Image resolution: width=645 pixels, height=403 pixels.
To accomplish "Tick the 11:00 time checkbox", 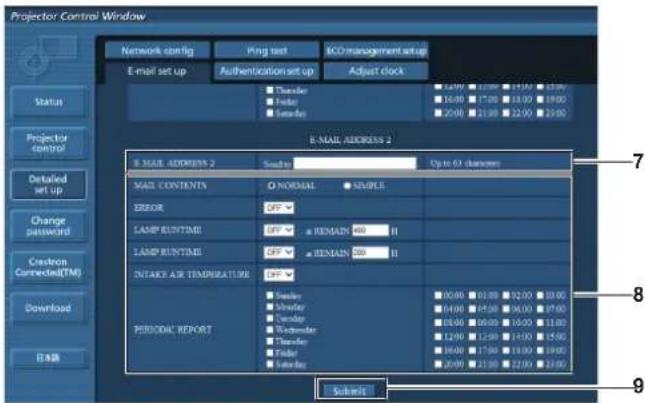I will tap(541, 323).
